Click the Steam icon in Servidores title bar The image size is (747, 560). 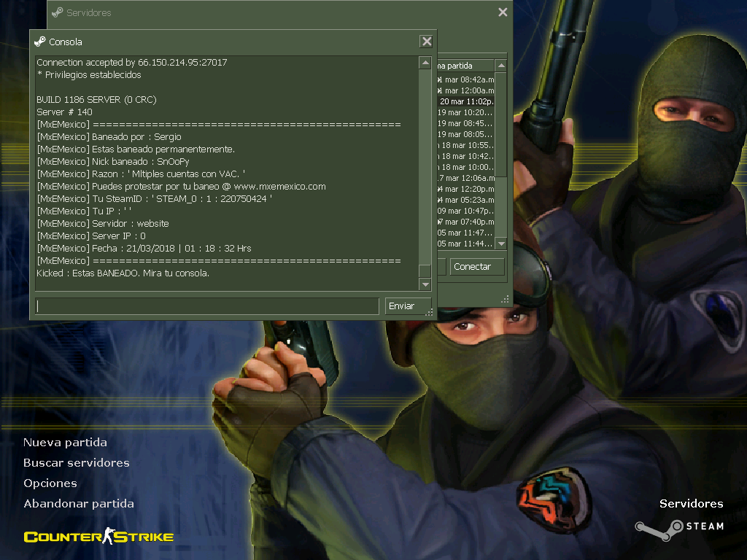coord(58,12)
